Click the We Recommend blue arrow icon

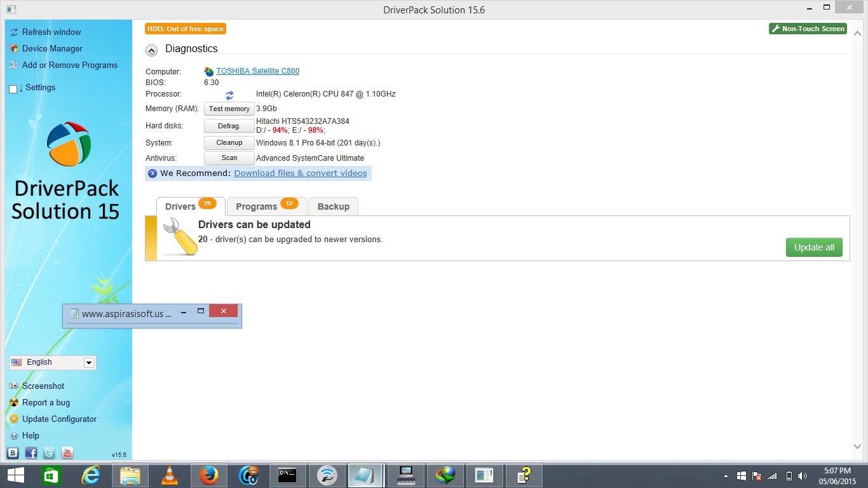pos(153,173)
